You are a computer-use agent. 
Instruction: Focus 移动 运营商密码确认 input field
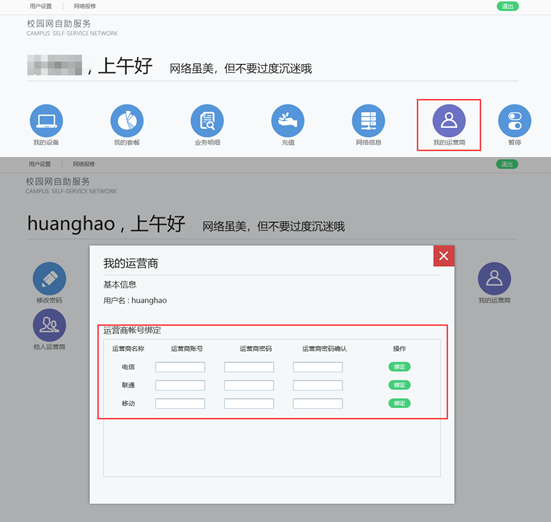click(x=318, y=404)
